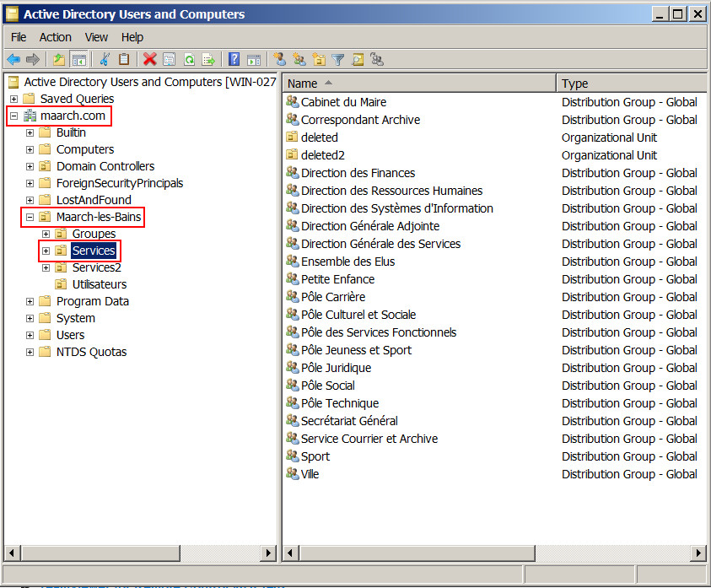Viewport: 711px width, 588px height.
Task: Expand the Saved Queries node
Action: (14, 99)
